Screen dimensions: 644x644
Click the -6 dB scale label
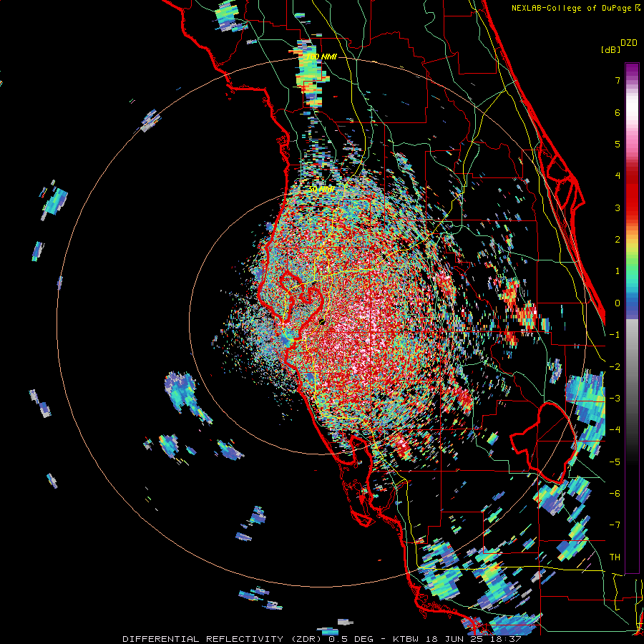tap(615, 494)
